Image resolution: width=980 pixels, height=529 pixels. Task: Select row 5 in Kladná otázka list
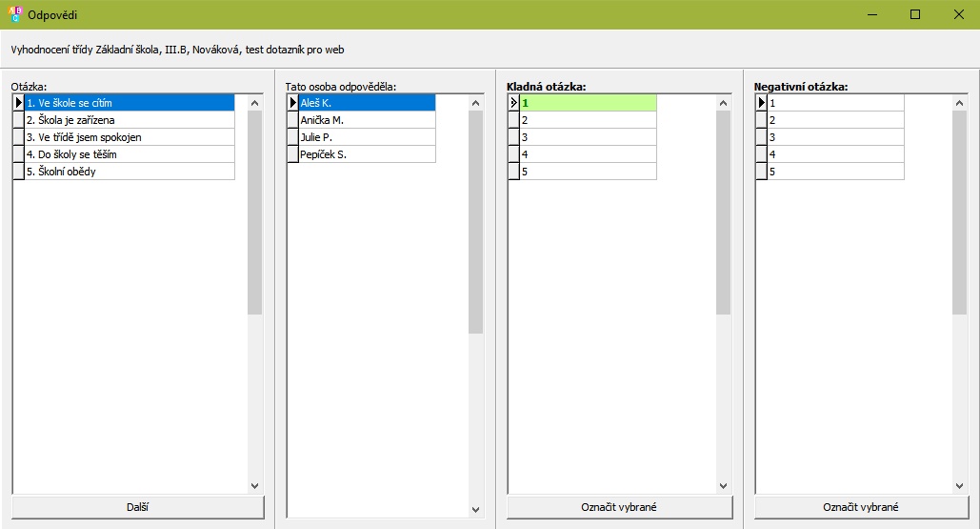[589, 172]
